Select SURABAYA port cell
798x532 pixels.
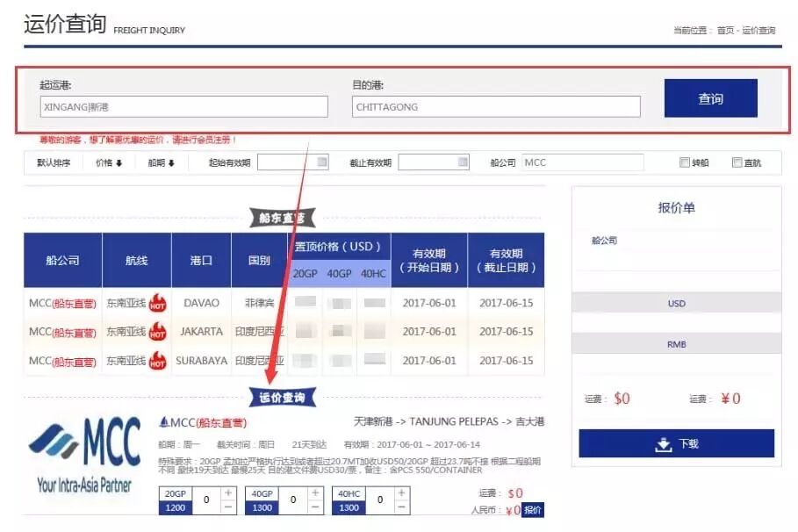pyautogui.click(x=202, y=361)
